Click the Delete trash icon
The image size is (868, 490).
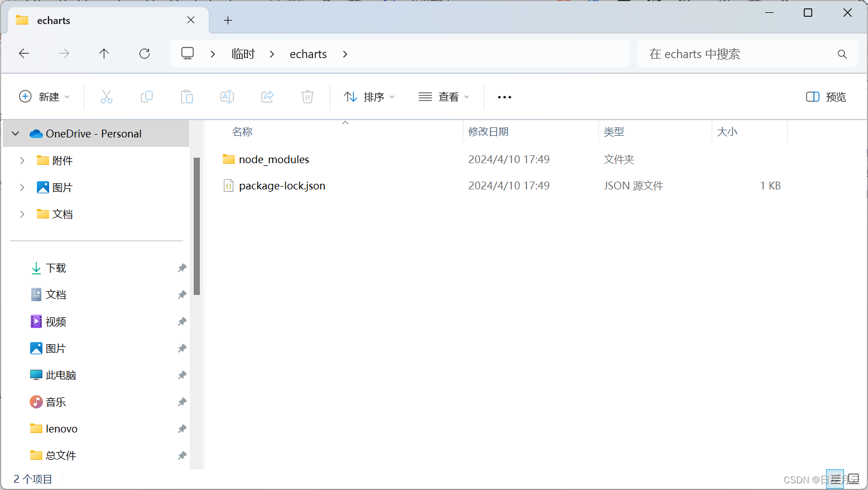[x=308, y=97]
